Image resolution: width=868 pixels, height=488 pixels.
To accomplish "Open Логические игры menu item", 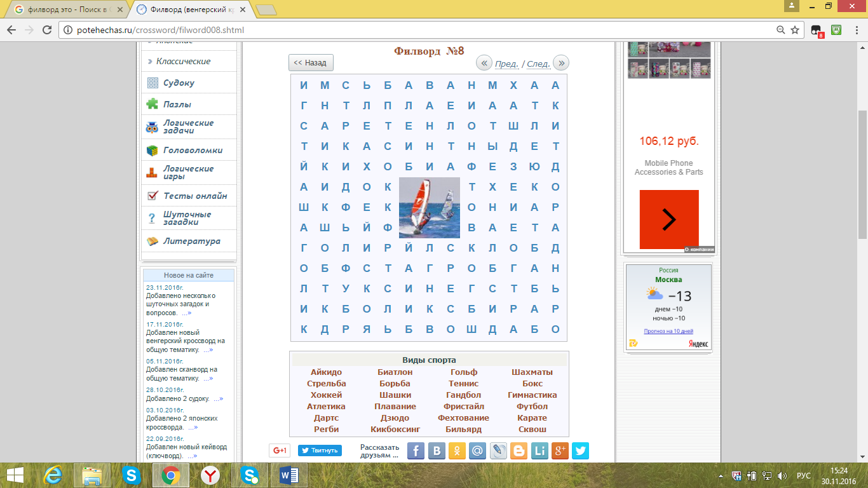I will pyautogui.click(x=188, y=172).
